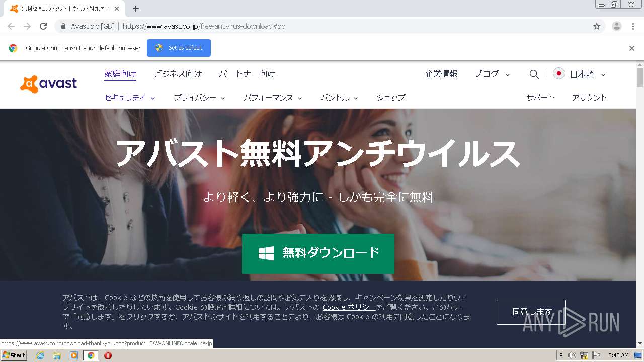Click 無料ダウンロード green button
Screen dimensions: 644x362
[x=318, y=253]
